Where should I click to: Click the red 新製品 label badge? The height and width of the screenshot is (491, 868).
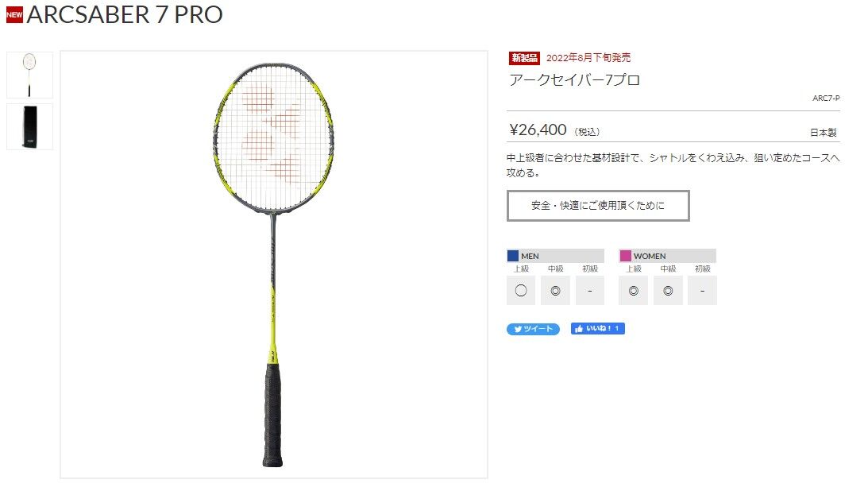(523, 57)
